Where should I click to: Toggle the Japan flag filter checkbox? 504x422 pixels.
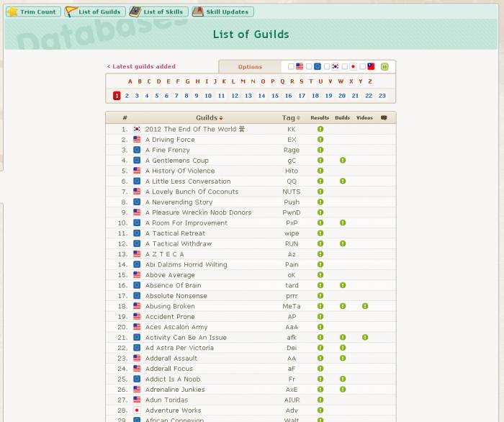tap(345, 66)
